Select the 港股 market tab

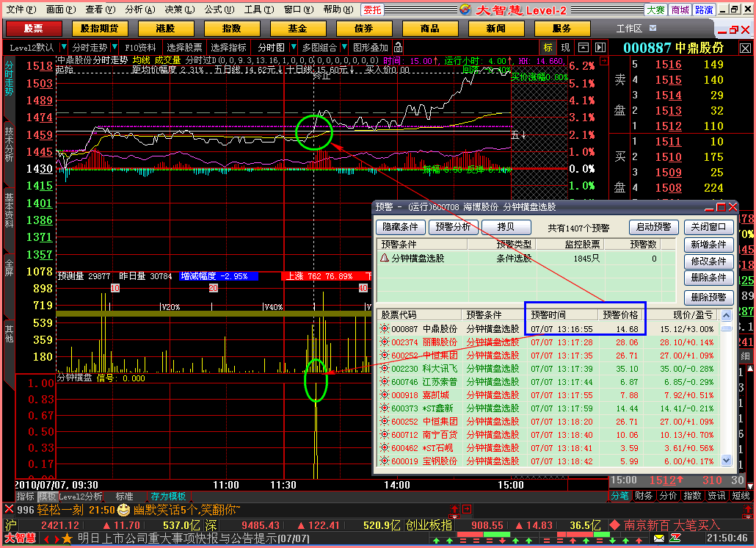(165, 29)
